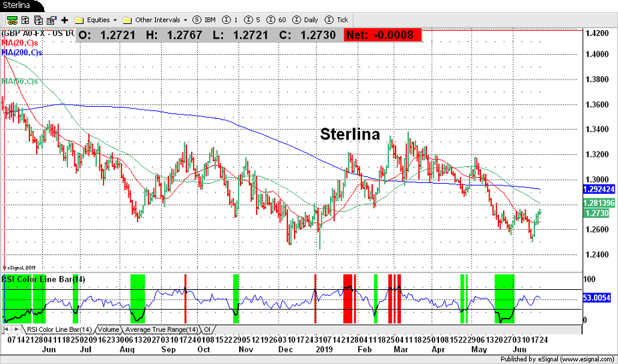
Task: Click the 2019 year label on time axis
Action: pos(325,350)
